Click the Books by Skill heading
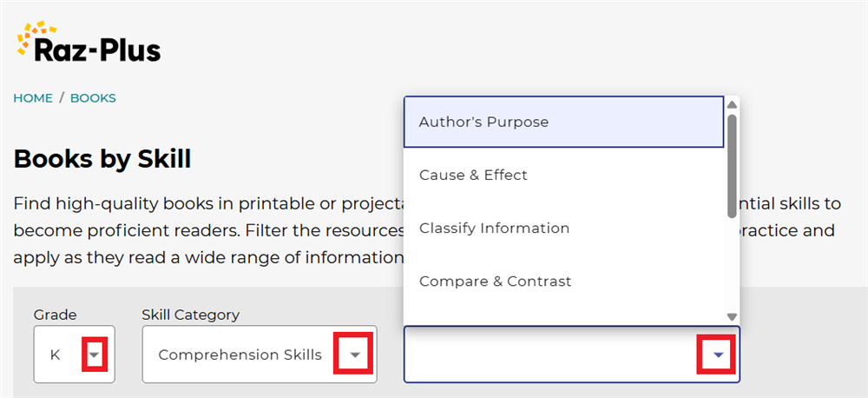The image size is (868, 398). tap(102, 159)
